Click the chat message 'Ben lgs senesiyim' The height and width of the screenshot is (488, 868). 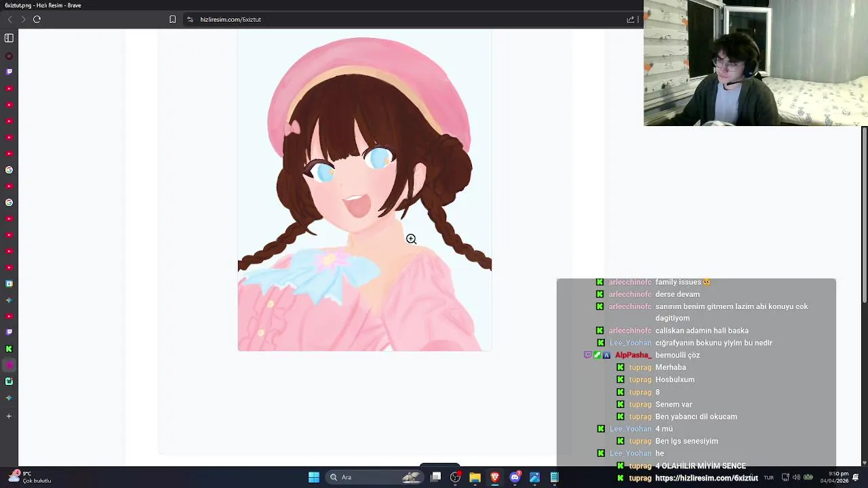tap(686, 441)
